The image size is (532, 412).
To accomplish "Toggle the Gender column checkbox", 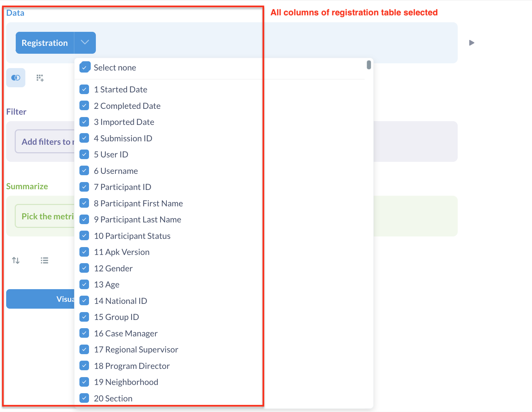I will tap(84, 268).
